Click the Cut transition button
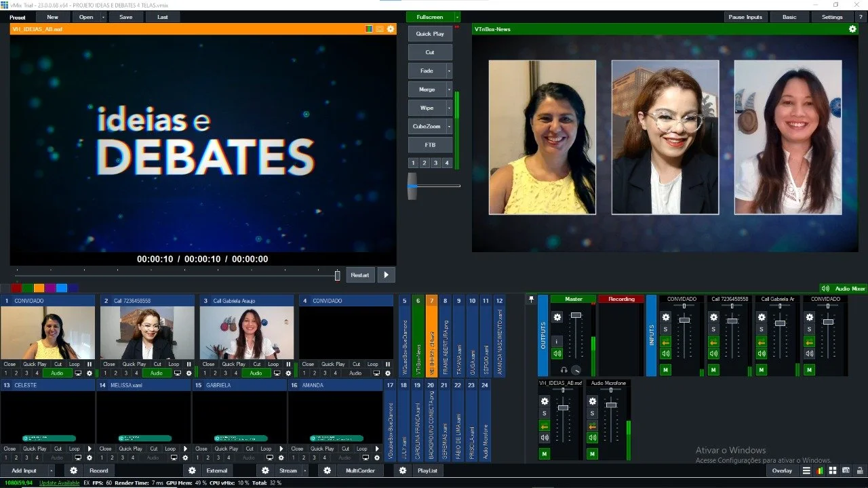This screenshot has height=488, width=868. (x=430, y=52)
